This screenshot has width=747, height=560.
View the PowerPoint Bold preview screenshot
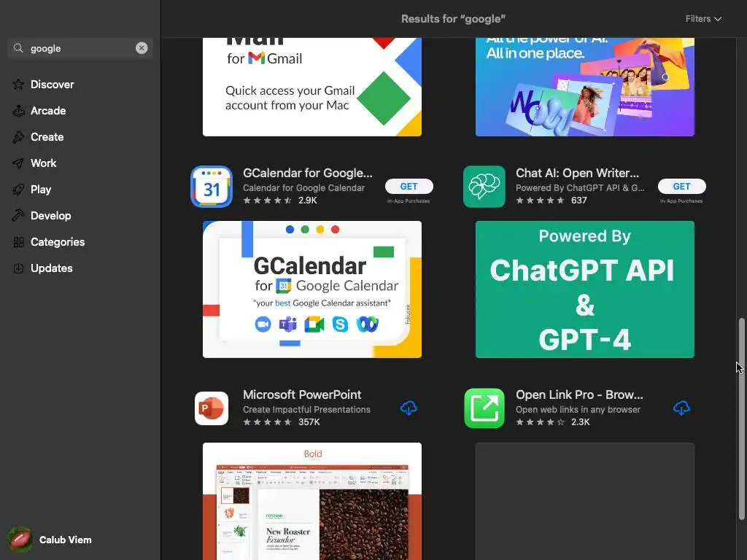(312, 501)
